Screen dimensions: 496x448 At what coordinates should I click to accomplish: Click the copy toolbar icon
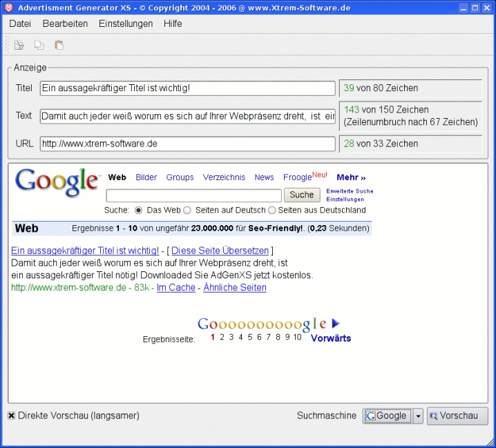coord(39,46)
